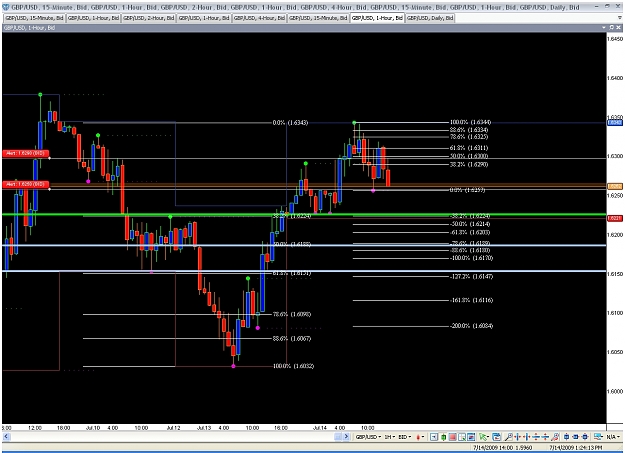Open the red candlestick chart style dropdown
The height and width of the screenshot is (453, 625).
[420, 437]
